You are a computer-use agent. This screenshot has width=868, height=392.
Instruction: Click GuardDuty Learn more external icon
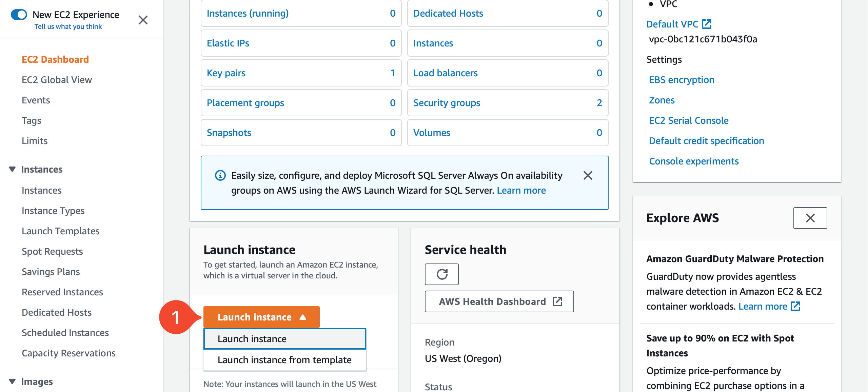[x=795, y=306]
